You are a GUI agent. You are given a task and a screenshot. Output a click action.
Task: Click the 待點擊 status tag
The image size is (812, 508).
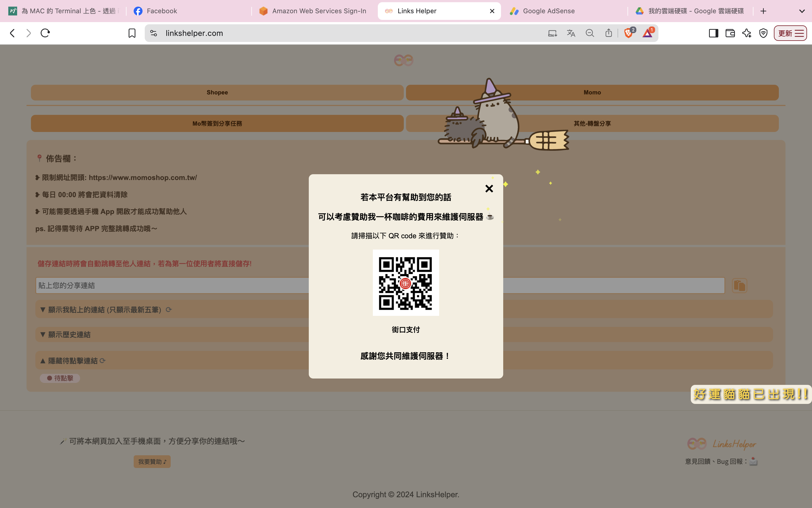(60, 378)
